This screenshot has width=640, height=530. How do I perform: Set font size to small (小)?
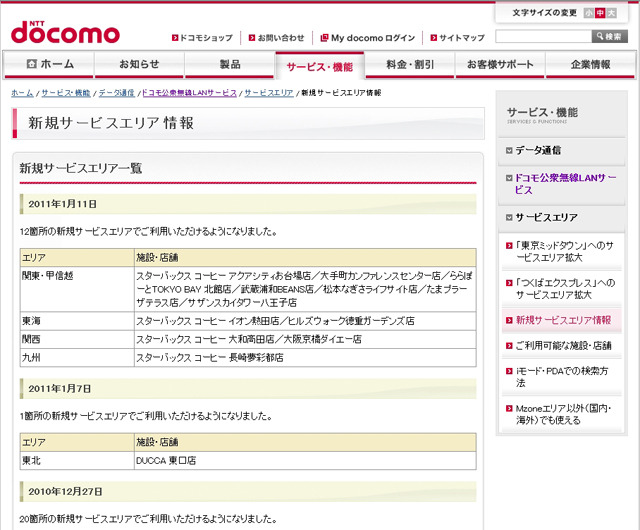pyautogui.click(x=589, y=13)
